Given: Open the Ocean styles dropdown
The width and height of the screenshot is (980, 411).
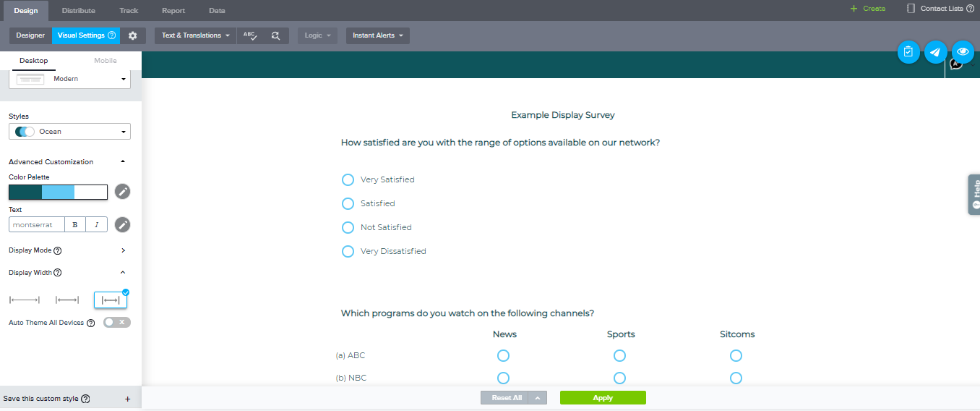Looking at the screenshot, I should [70, 132].
